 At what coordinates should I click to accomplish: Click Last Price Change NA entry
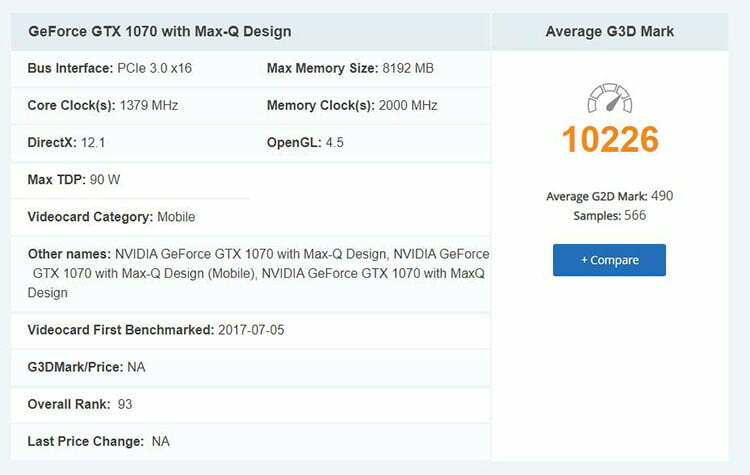click(x=99, y=441)
